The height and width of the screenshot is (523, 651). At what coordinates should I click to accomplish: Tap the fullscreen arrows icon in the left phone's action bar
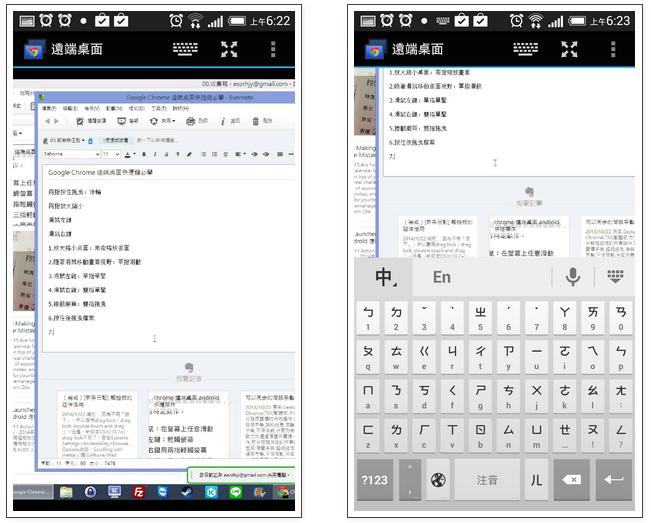229,49
